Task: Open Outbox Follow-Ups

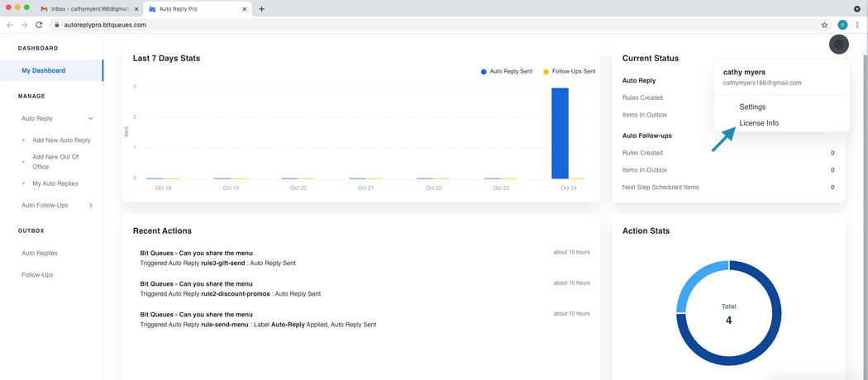Action: point(38,274)
